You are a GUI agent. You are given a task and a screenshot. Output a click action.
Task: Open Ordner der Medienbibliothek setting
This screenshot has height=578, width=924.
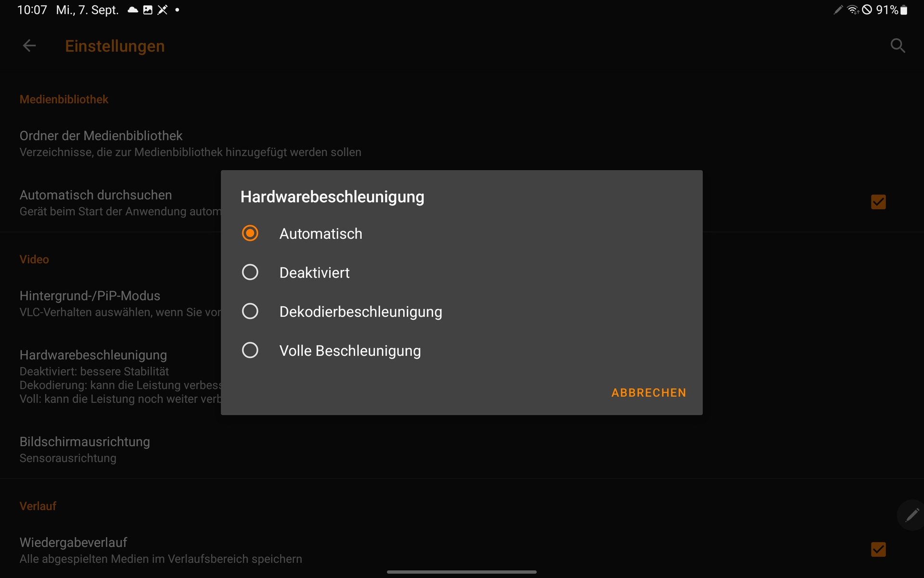[x=190, y=144]
